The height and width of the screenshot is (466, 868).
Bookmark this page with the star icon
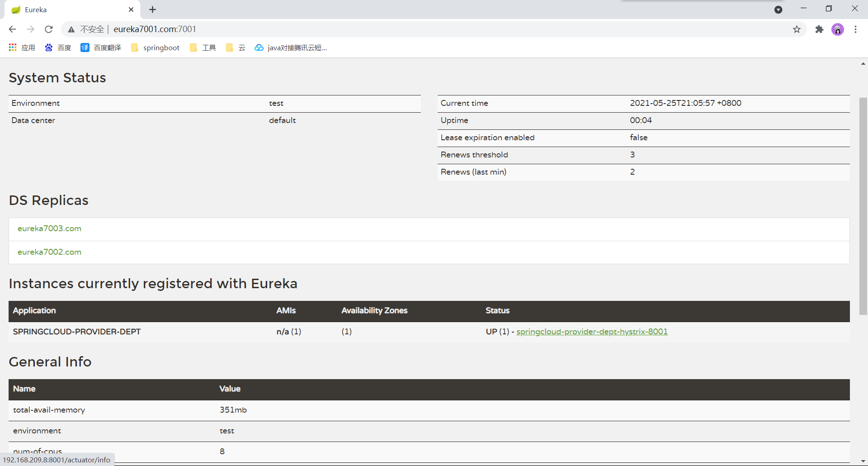[797, 29]
